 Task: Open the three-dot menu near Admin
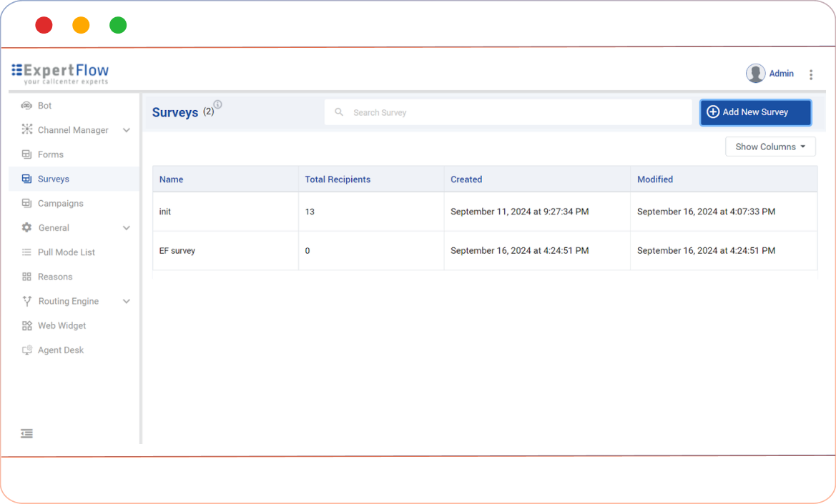(810, 74)
